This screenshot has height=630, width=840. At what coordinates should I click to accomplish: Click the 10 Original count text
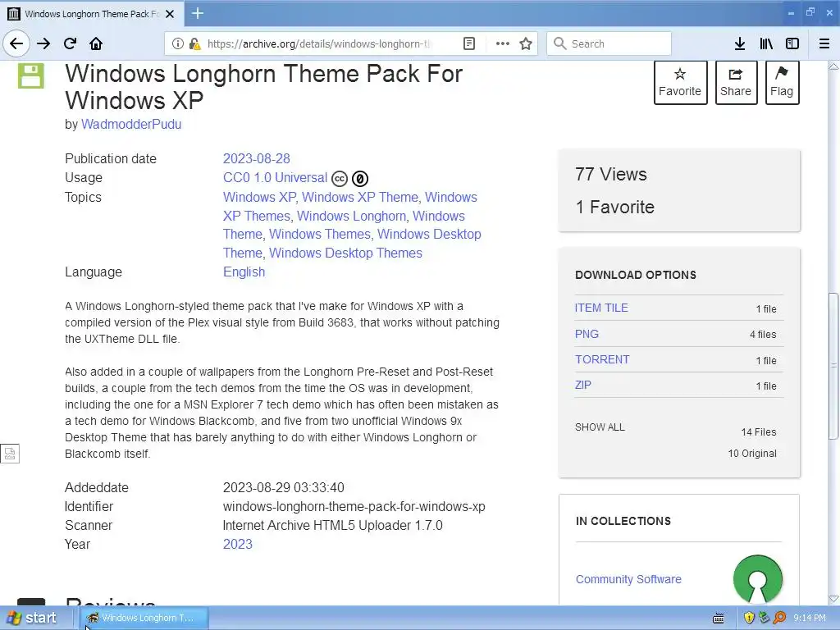click(x=752, y=453)
